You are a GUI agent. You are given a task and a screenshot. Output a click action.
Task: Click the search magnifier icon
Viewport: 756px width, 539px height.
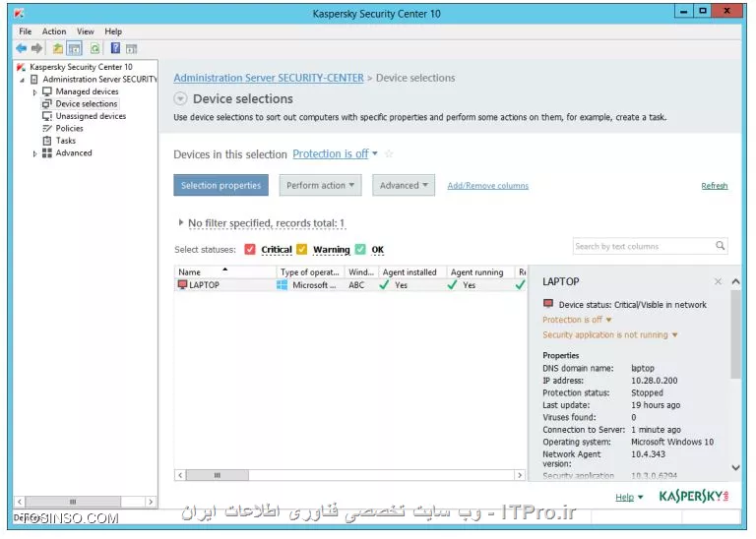pos(720,246)
